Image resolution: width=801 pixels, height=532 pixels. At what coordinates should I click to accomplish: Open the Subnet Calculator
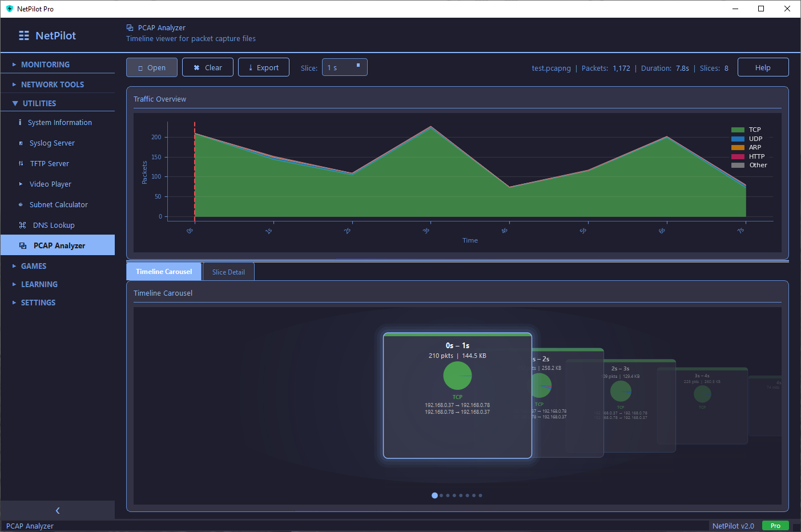tap(57, 204)
